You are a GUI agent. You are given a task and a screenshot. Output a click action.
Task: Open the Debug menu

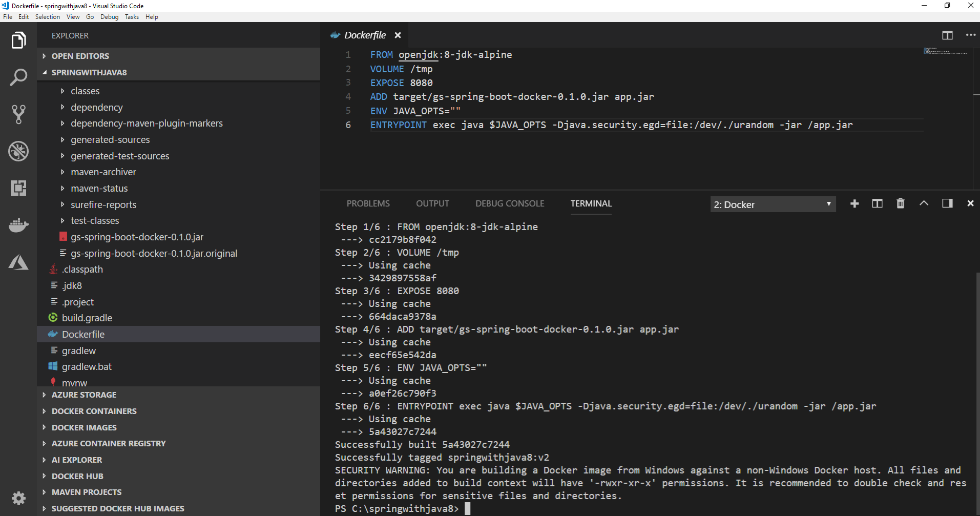coord(109,17)
